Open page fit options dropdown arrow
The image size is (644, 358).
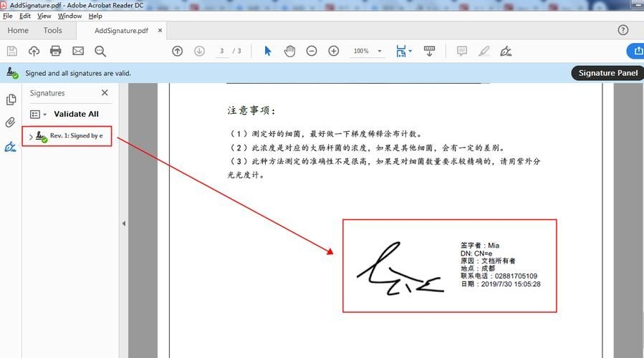click(410, 51)
